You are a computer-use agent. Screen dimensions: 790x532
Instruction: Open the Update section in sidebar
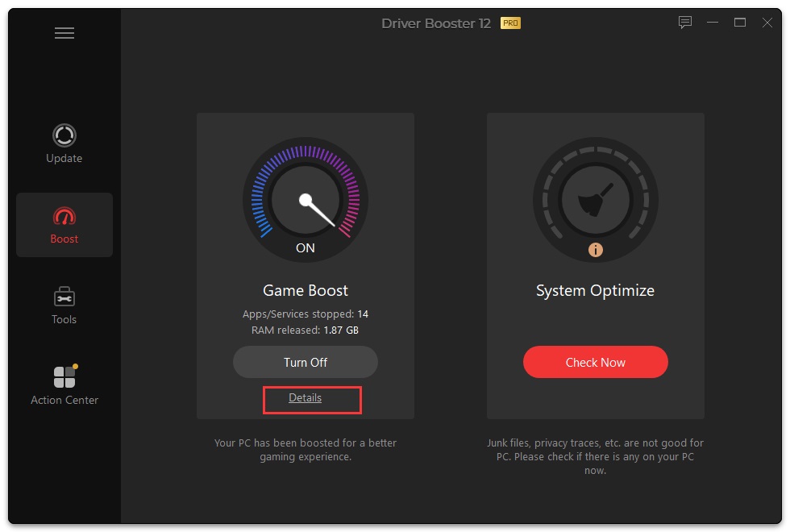[64, 144]
